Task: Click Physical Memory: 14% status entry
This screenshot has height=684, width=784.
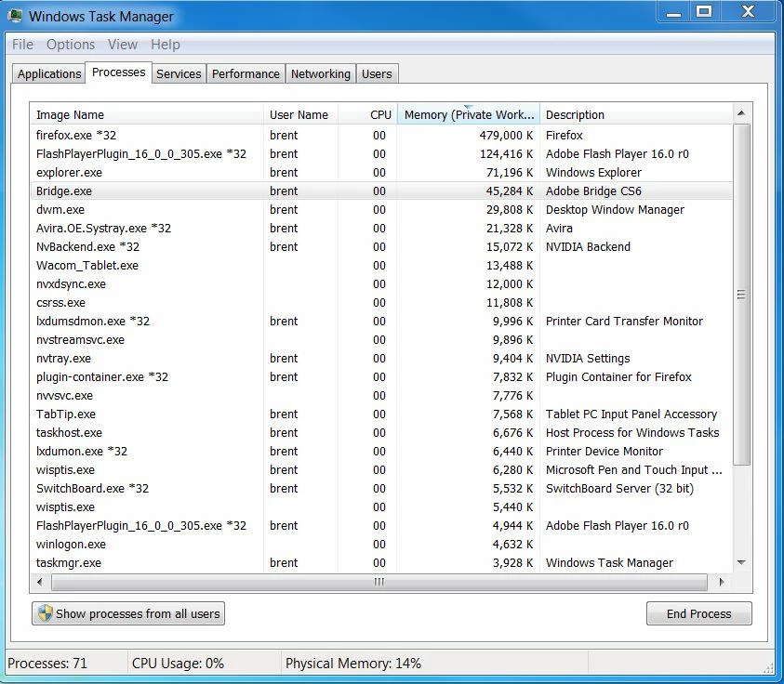Action: (353, 663)
